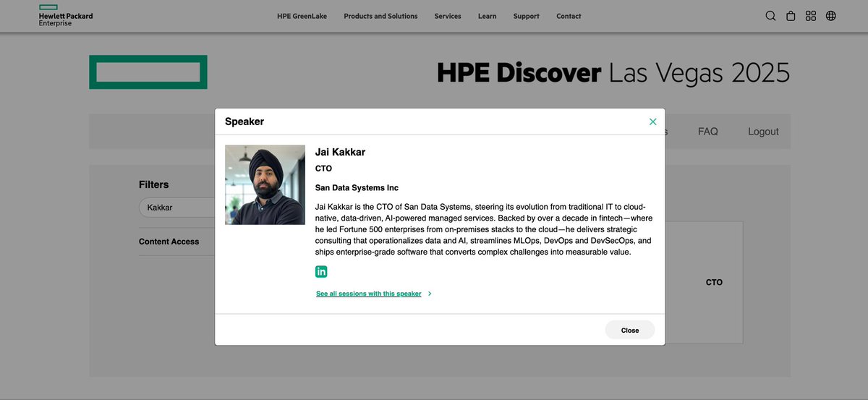The image size is (868, 400).
Task: Click the Filters heading
Action: [x=154, y=184]
